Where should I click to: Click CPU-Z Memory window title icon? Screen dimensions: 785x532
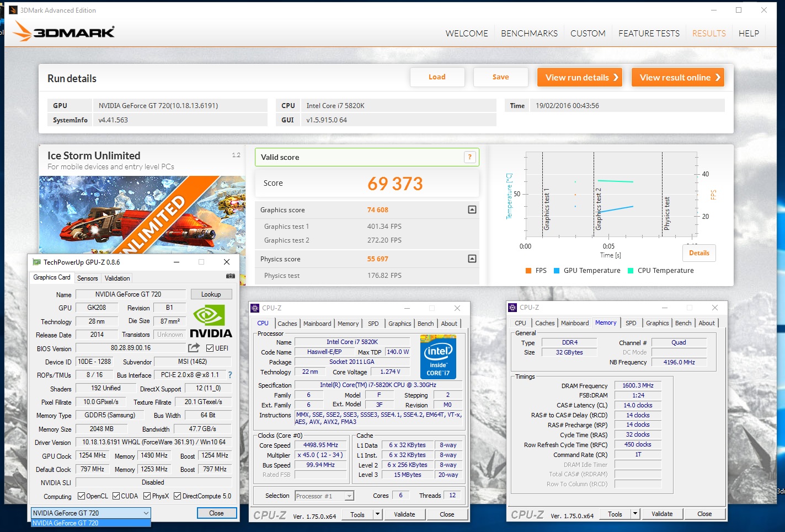[x=512, y=308]
